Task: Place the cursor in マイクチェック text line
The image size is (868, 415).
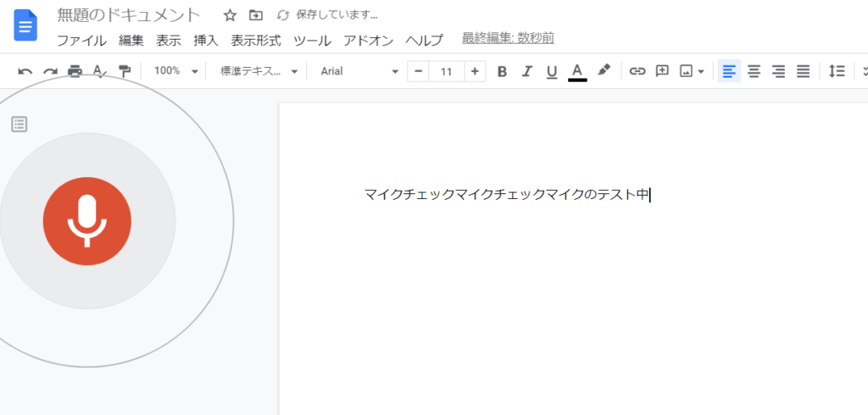Action: point(506,195)
